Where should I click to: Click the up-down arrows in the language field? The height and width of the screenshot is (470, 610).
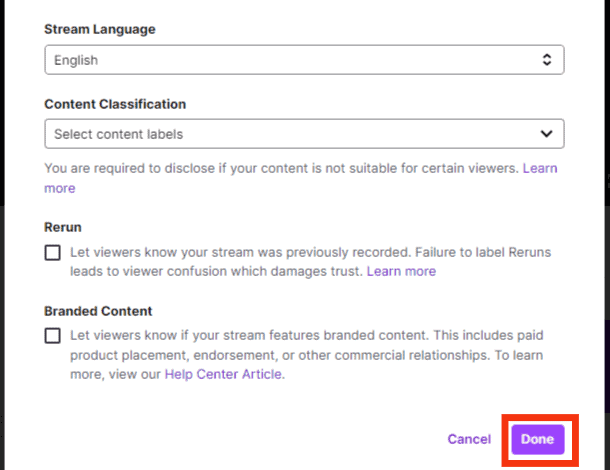tap(546, 60)
